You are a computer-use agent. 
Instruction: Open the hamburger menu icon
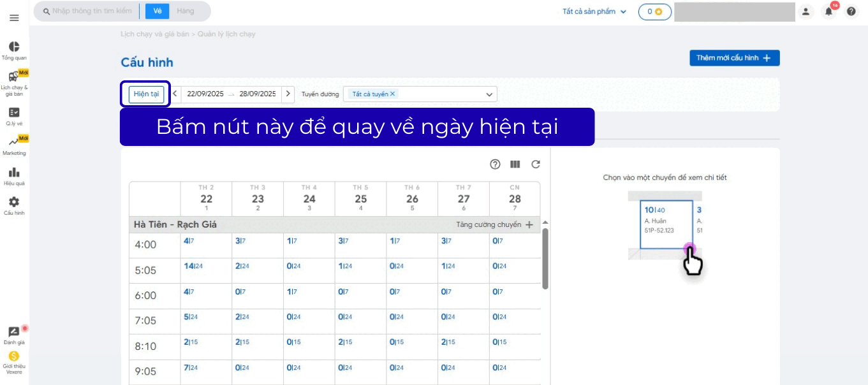[14, 18]
